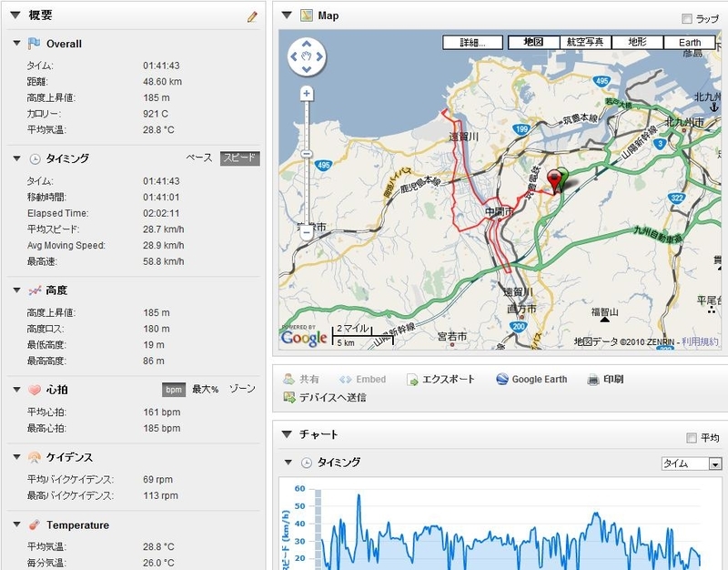Collapse the Temperature section
Screen dimensions: 728x570
pyautogui.click(x=16, y=524)
